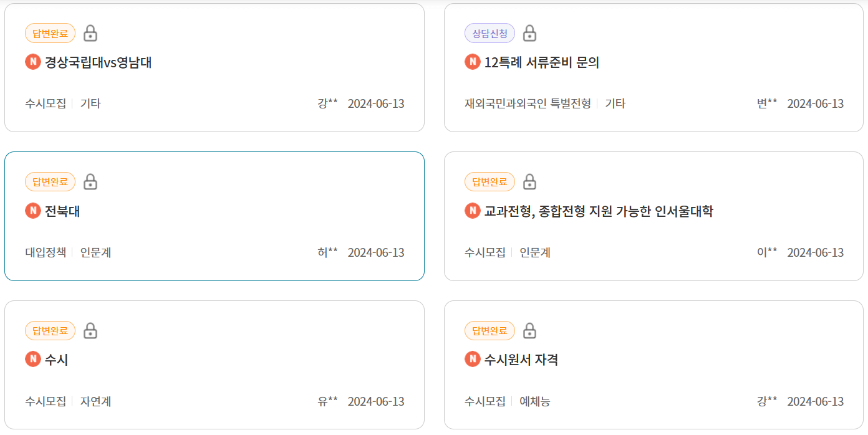Image resolution: width=868 pixels, height=435 pixels.
Task: Click the lock icon on 수시원서 자격 card
Action: [531, 330]
